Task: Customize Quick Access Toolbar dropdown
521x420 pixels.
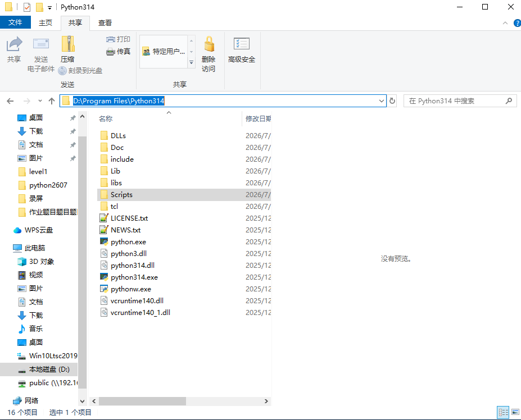Action: (49, 7)
